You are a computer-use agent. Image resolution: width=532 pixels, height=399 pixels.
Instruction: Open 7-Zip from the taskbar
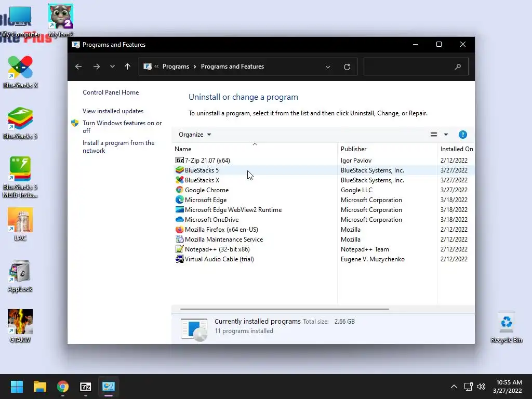(86, 387)
